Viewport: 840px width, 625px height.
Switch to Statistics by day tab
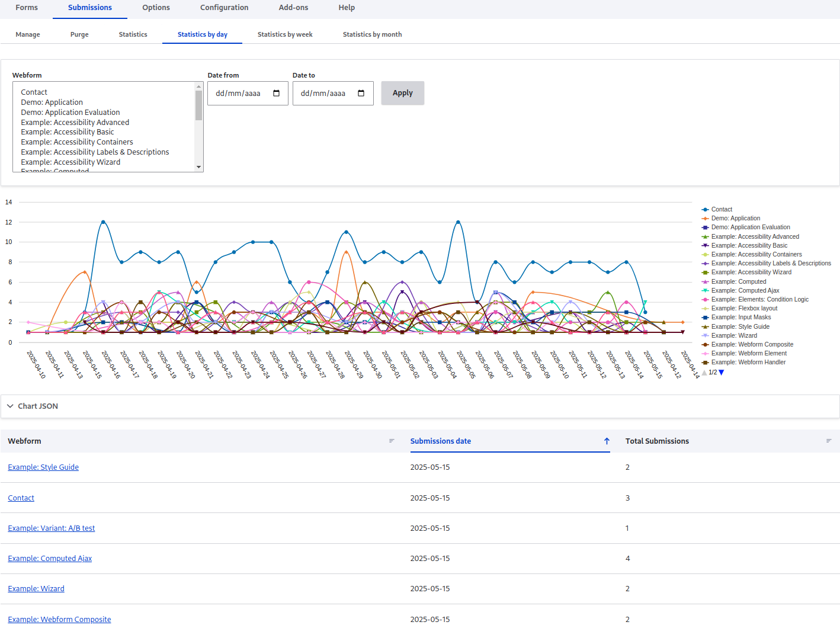202,34
